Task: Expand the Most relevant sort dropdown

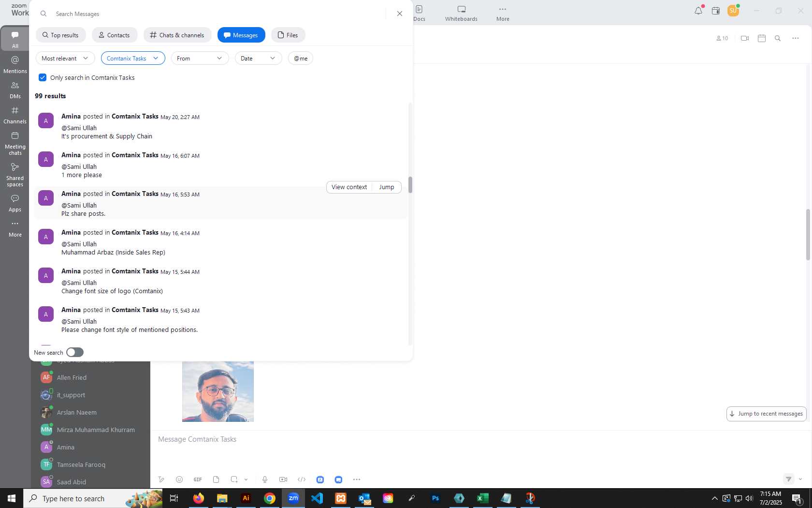Action: 65,58
